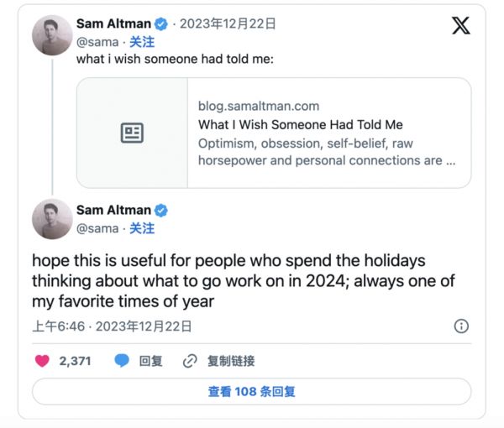Click the 复制链接 copy link text
The width and height of the screenshot is (504, 428).
[x=231, y=361]
